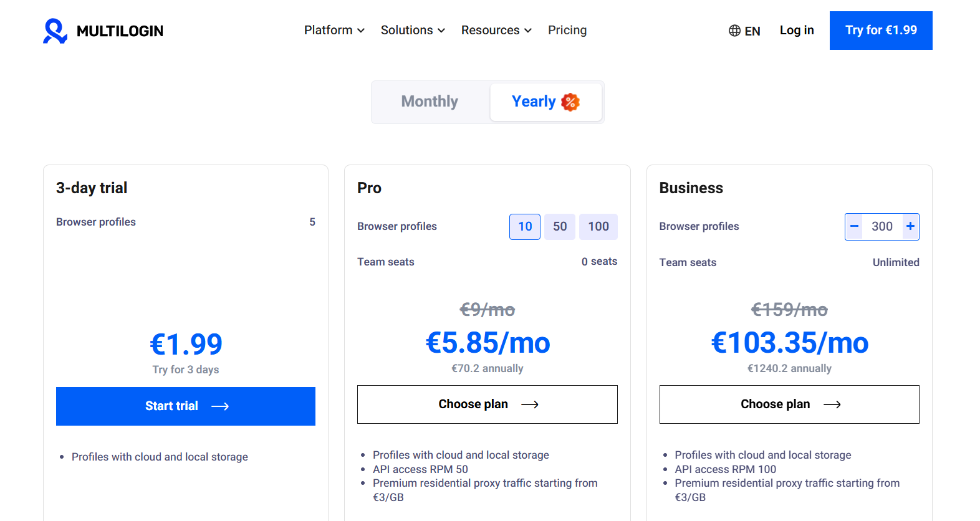Screen dimensions: 980x521
Task: Select 100 browser profiles for Pro
Action: [598, 226]
